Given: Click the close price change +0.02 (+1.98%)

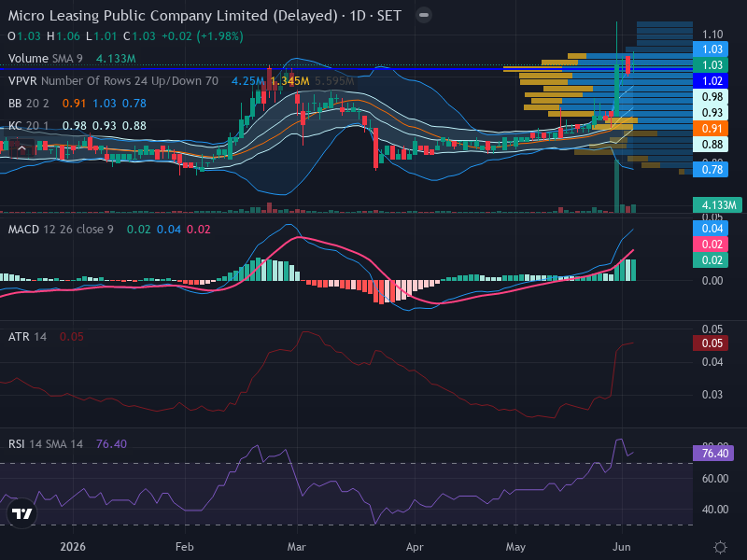Looking at the screenshot, I should click(x=203, y=36).
